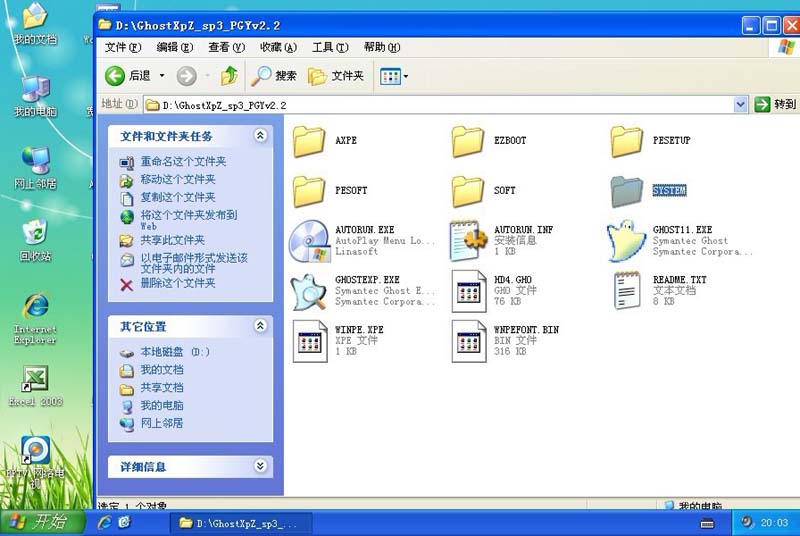This screenshot has height=536, width=800.
Task: Select the PPTV desktop shortcut
Action: (35, 461)
